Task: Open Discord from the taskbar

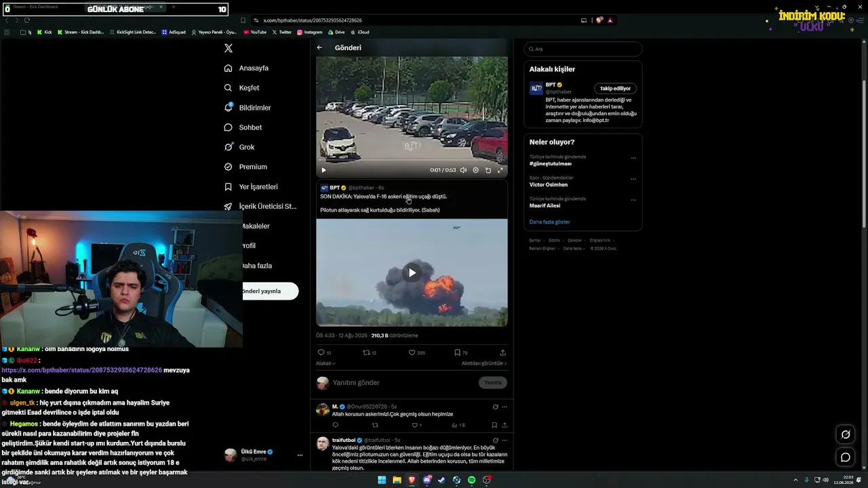Action: pos(427,480)
